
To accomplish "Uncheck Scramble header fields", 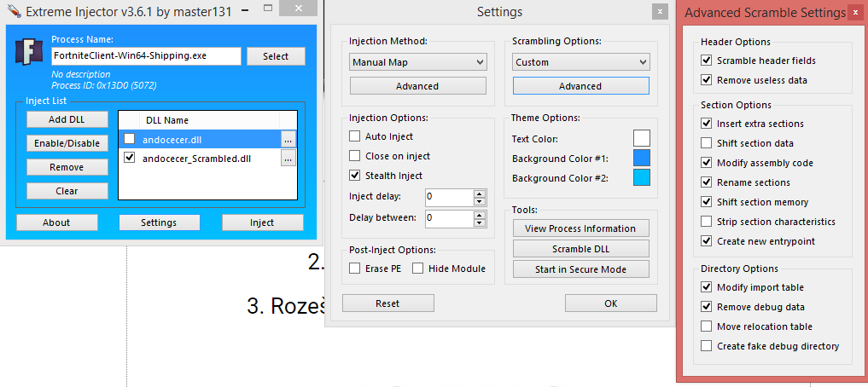I will pyautogui.click(x=706, y=61).
